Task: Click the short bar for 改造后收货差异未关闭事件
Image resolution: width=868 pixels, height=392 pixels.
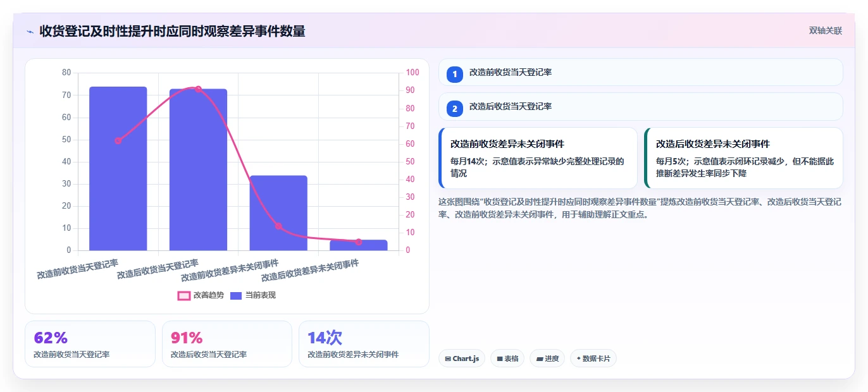Action: (359, 245)
